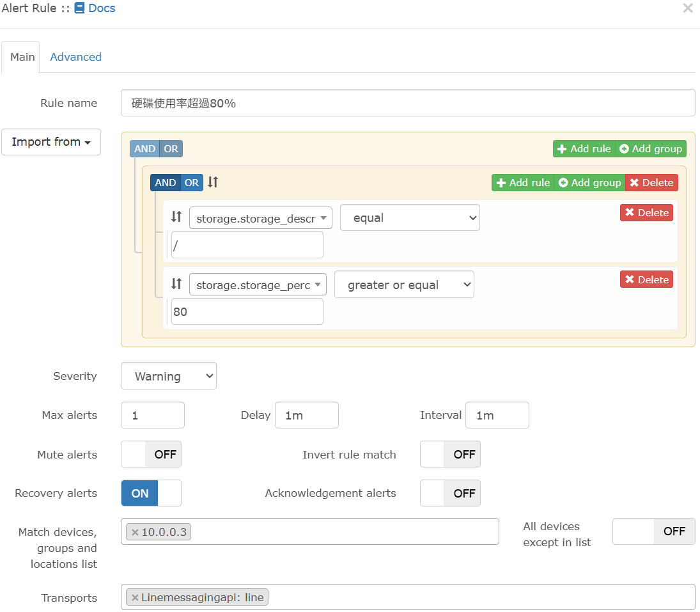Turn off the Recovery alerts switch
This screenshot has height=612, width=700.
(151, 493)
